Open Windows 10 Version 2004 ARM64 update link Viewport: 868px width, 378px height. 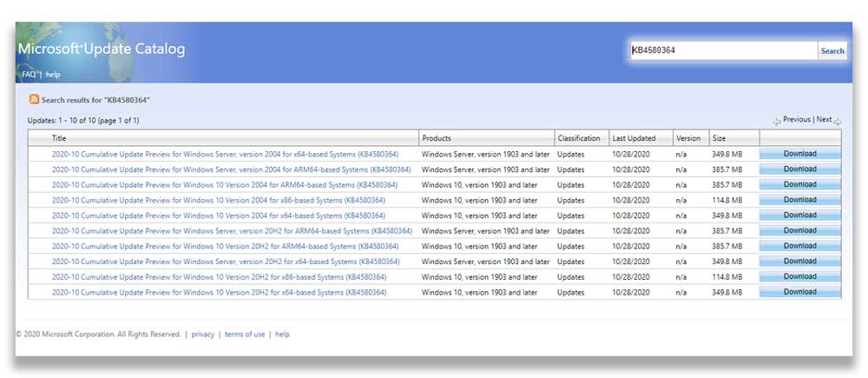(225, 184)
